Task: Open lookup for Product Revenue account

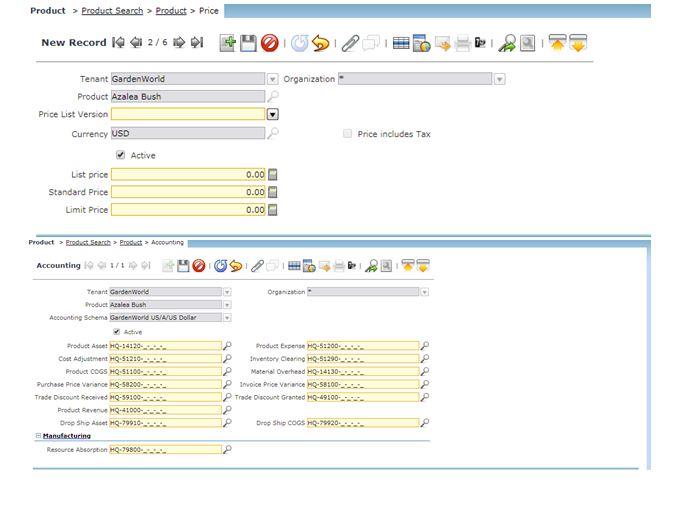Action: [227, 410]
